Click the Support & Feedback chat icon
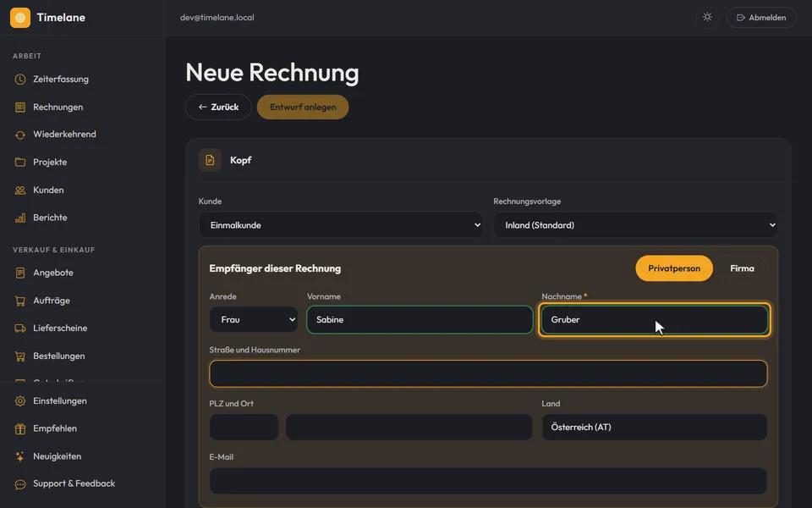812x508 pixels. point(20,484)
